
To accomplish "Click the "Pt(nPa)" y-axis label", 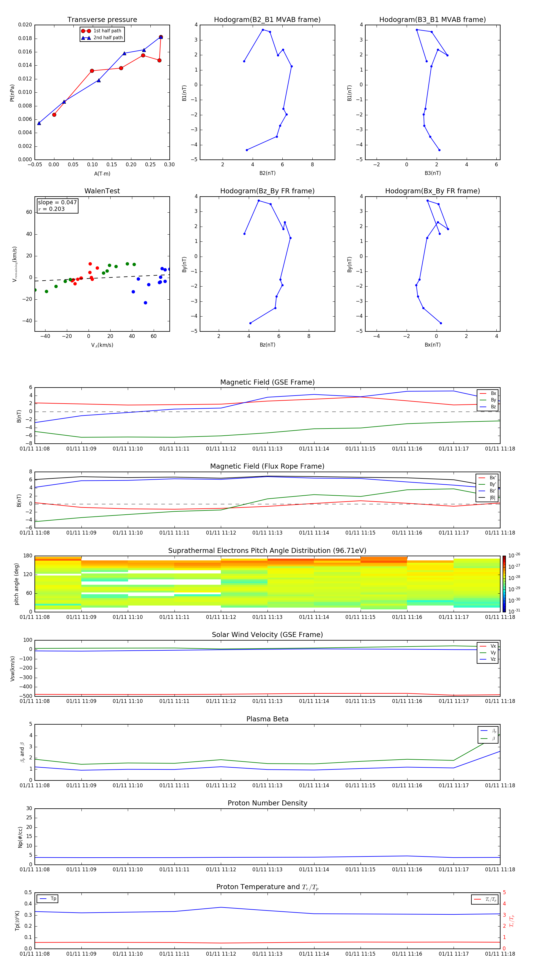I will click(12, 92).
